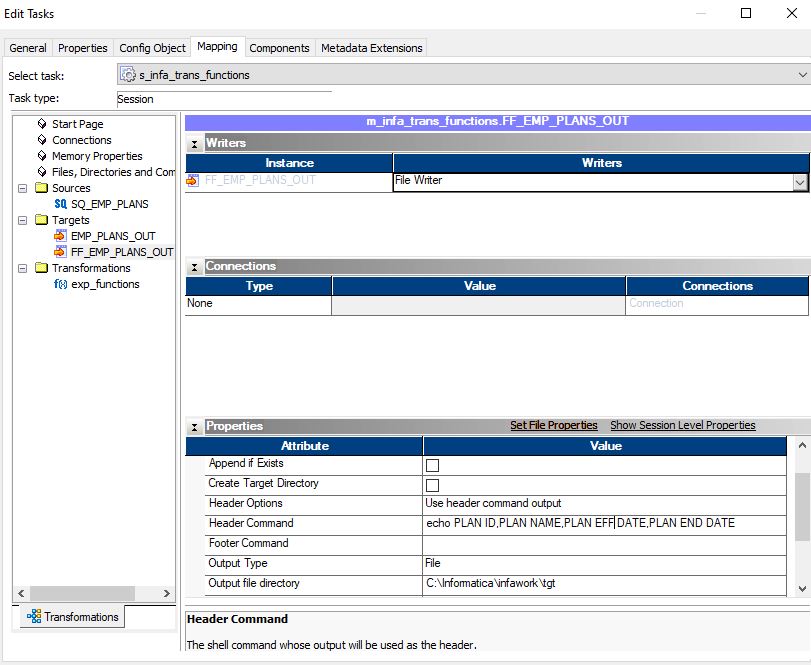Click the target icon in Writers instance row

coord(193,180)
